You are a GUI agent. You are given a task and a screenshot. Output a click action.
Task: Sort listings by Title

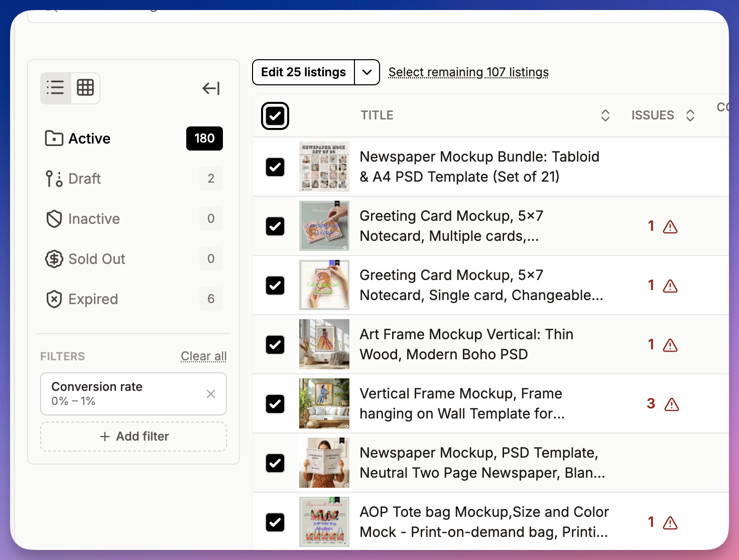coord(605,115)
